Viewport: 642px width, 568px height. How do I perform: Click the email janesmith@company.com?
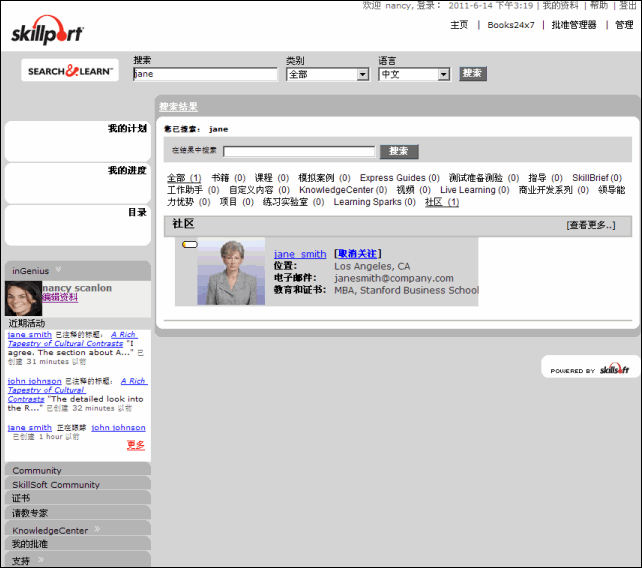point(394,278)
